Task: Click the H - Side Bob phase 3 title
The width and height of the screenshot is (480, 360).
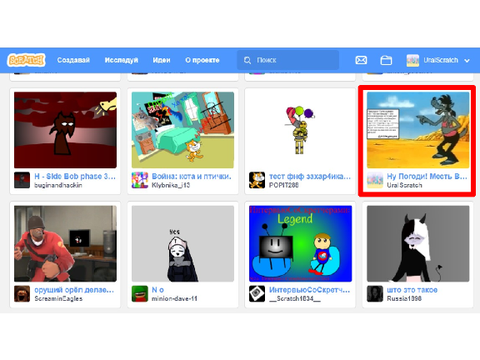Action: (x=75, y=176)
